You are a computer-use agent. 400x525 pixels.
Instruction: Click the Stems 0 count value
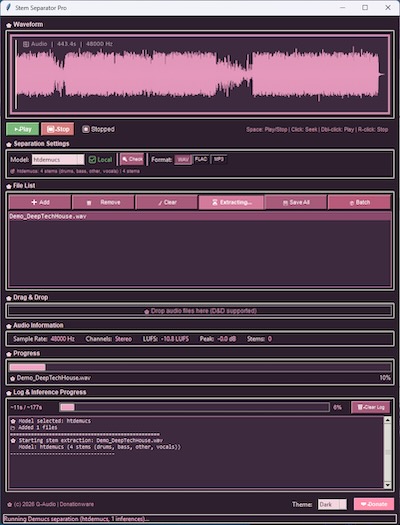[270, 339]
